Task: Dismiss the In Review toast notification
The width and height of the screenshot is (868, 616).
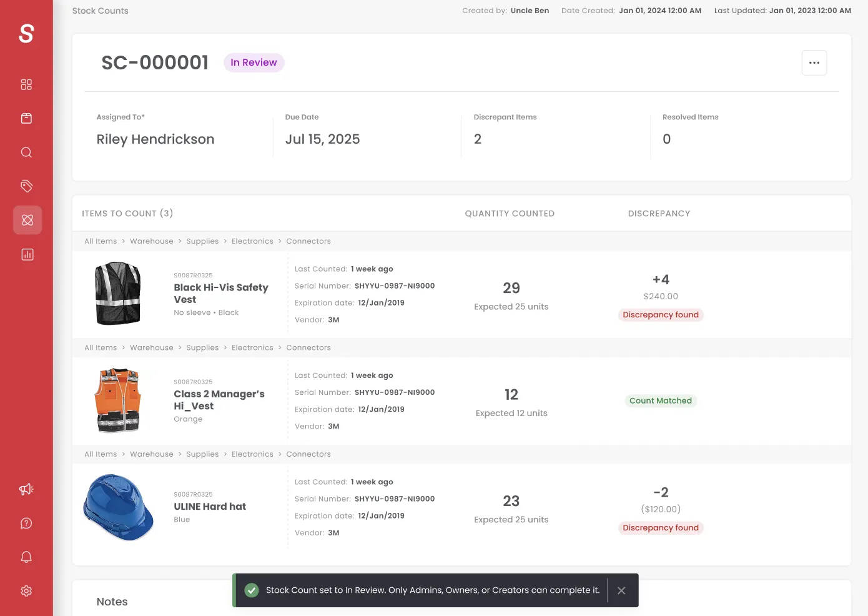Action: pyautogui.click(x=621, y=590)
